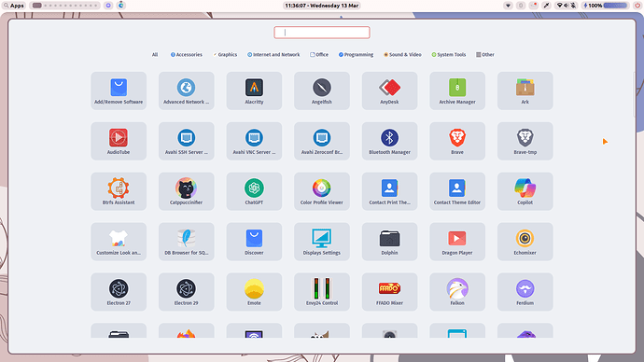Open the Brave browser
Viewport: 644px width, 362px height.
tap(457, 141)
